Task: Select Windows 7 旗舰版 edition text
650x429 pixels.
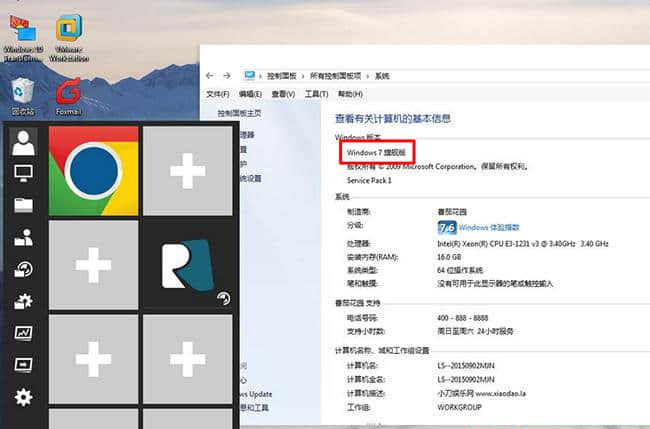Action: [x=376, y=153]
